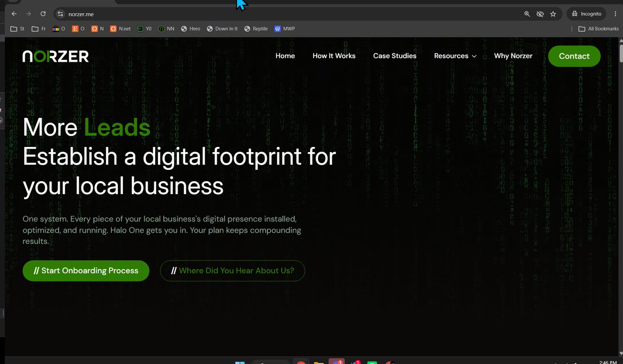Open the site information icon beside the URL

60,14
